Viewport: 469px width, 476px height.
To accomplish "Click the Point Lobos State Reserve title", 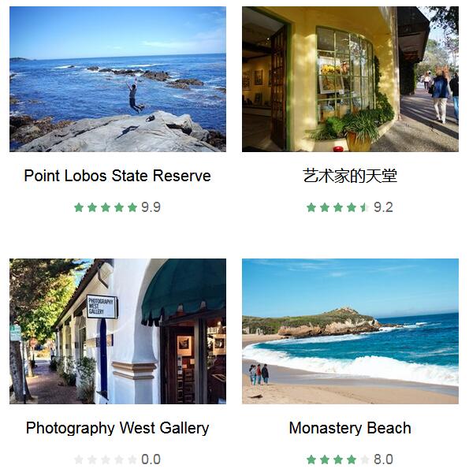I will point(117,176).
